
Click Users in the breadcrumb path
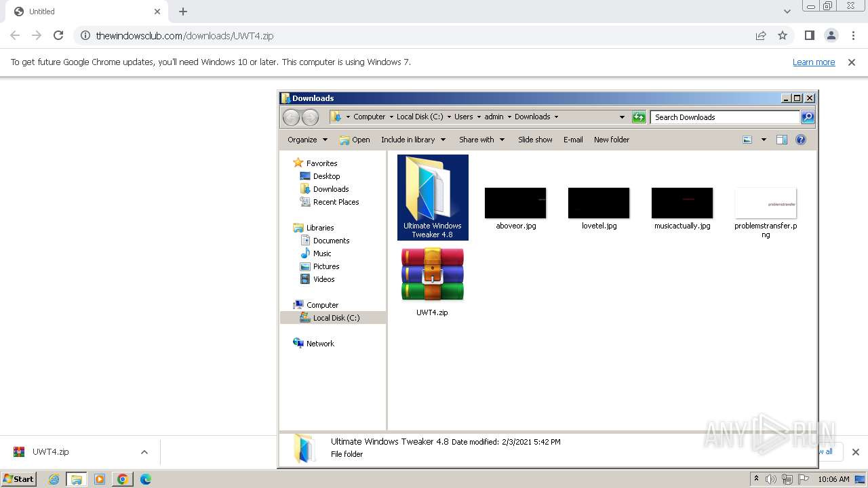tap(464, 117)
